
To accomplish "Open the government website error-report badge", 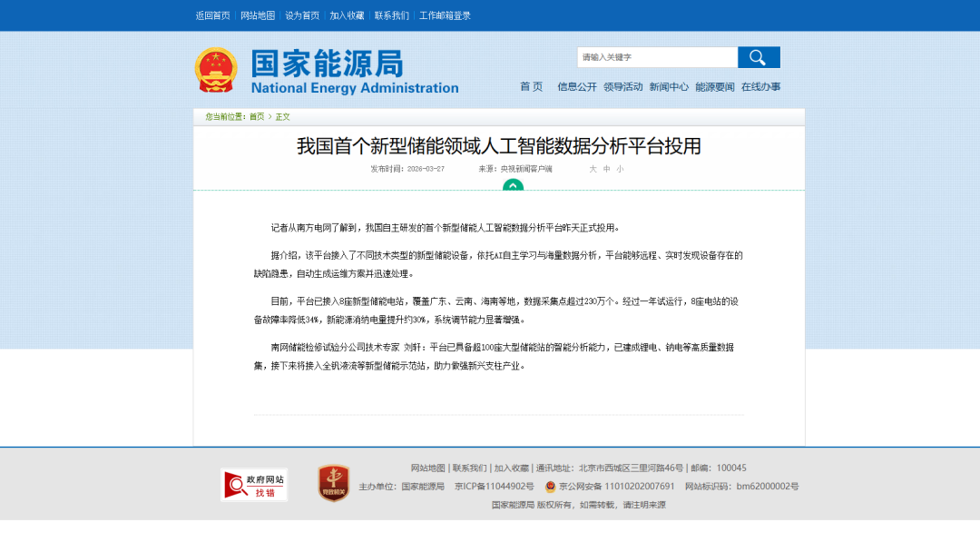I will (x=254, y=485).
